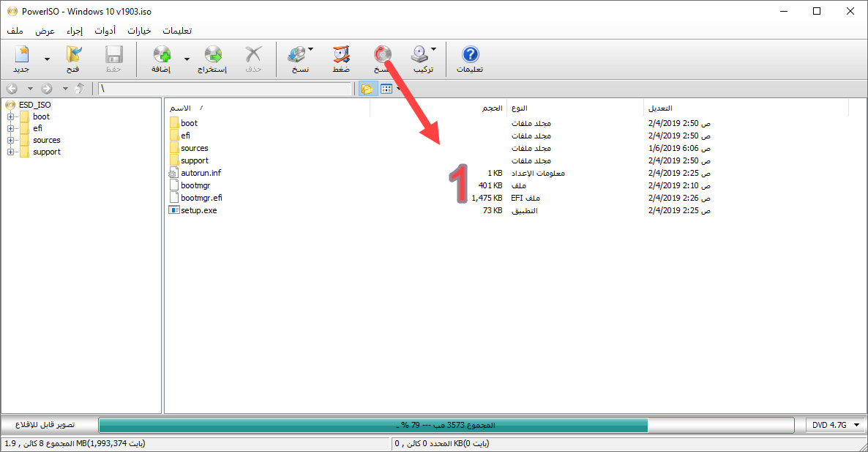The width and height of the screenshot is (868, 452).
Task: Open the Back history dropdown arrow
Action: point(30,89)
